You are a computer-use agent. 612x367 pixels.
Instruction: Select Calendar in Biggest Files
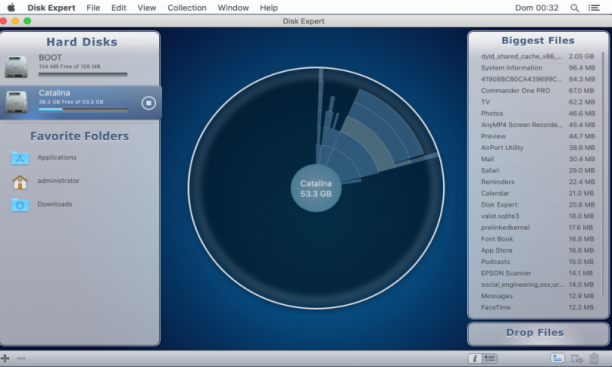pos(538,193)
